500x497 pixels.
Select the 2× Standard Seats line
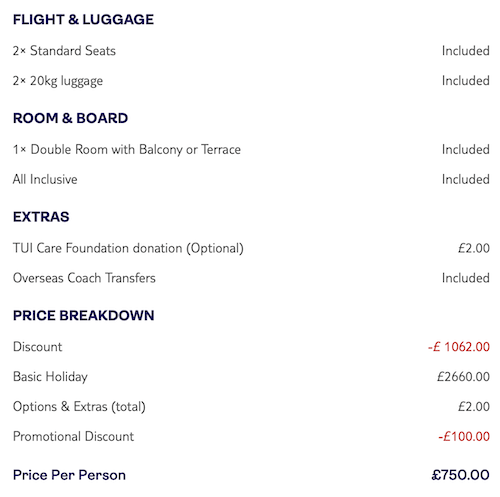point(64,51)
